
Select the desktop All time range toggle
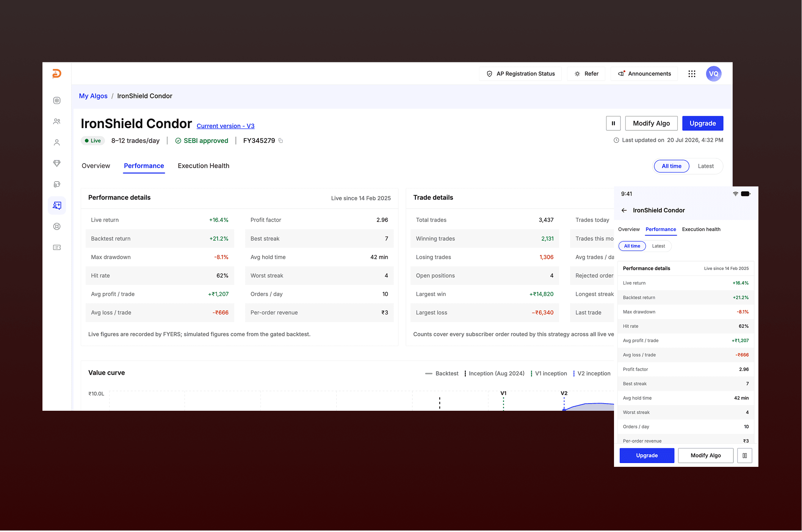pos(672,166)
